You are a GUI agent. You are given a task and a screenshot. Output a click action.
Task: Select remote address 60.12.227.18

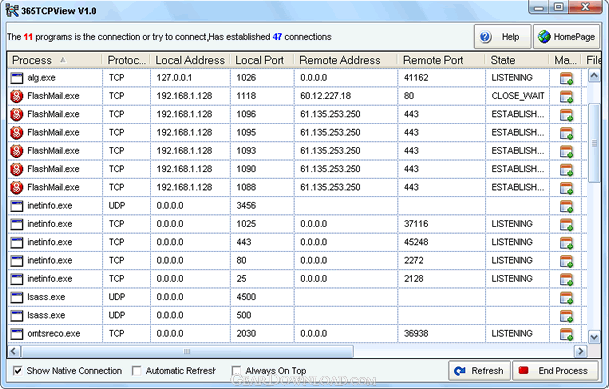coord(325,96)
